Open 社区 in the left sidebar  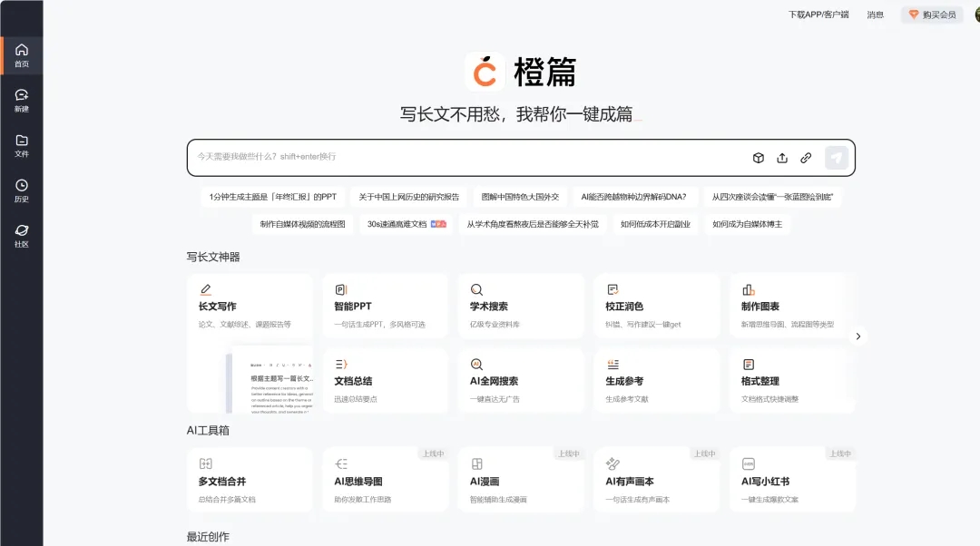(22, 236)
